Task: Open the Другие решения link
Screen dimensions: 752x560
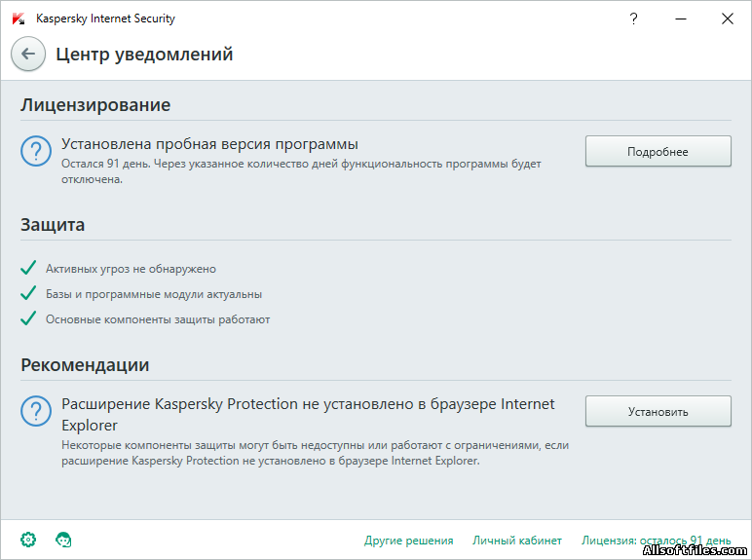Action: point(408,541)
